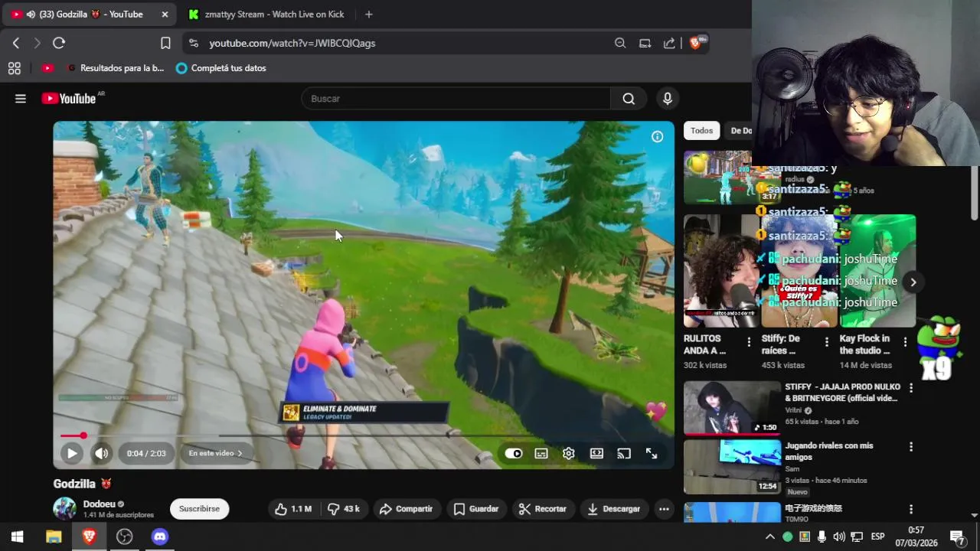The width and height of the screenshot is (980, 551).
Task: Open the bookmarks bar apps grid icon
Action: [15, 68]
